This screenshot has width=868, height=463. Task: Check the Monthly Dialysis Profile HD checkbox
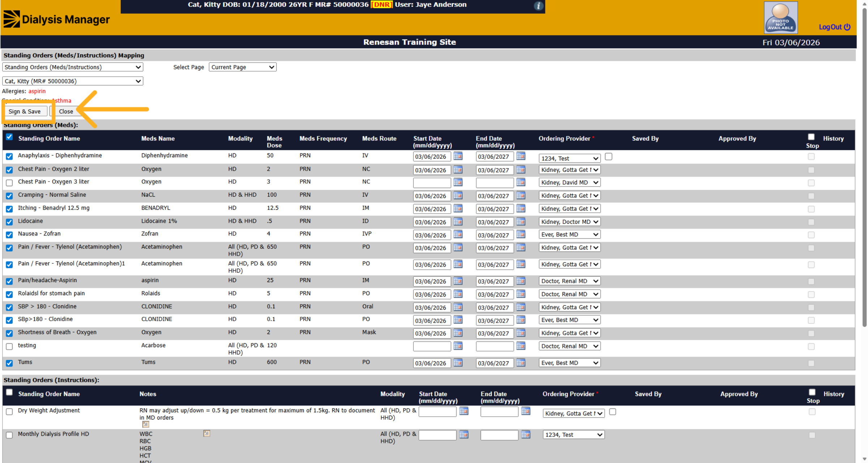click(x=9, y=435)
